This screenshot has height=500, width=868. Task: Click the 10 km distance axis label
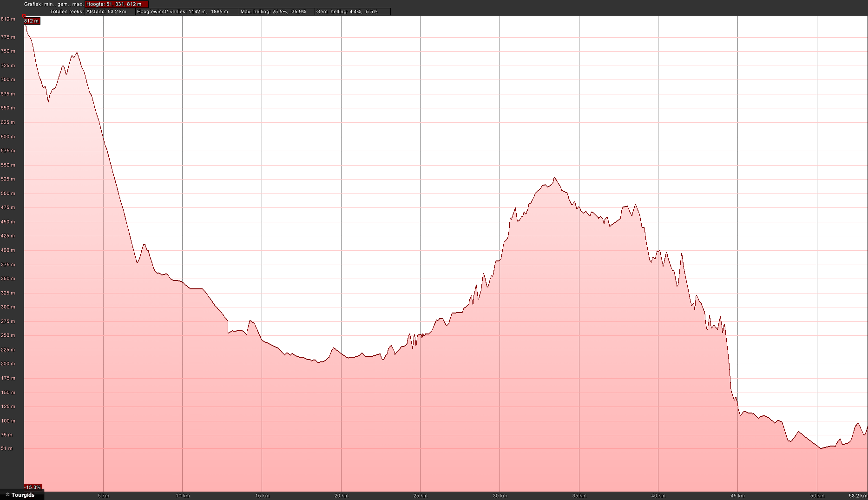coord(183,496)
